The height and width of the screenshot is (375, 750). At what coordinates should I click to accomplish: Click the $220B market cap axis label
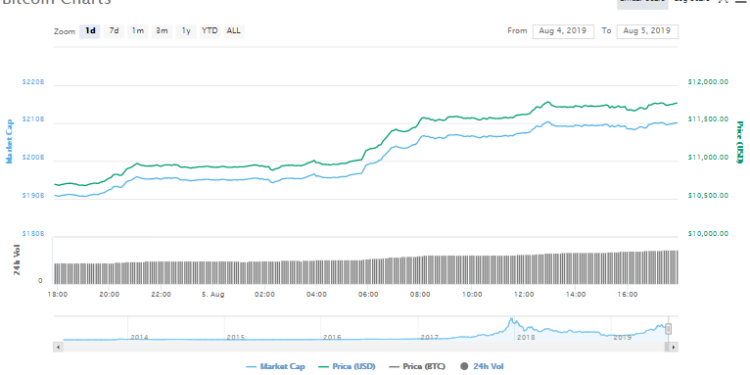point(33,82)
